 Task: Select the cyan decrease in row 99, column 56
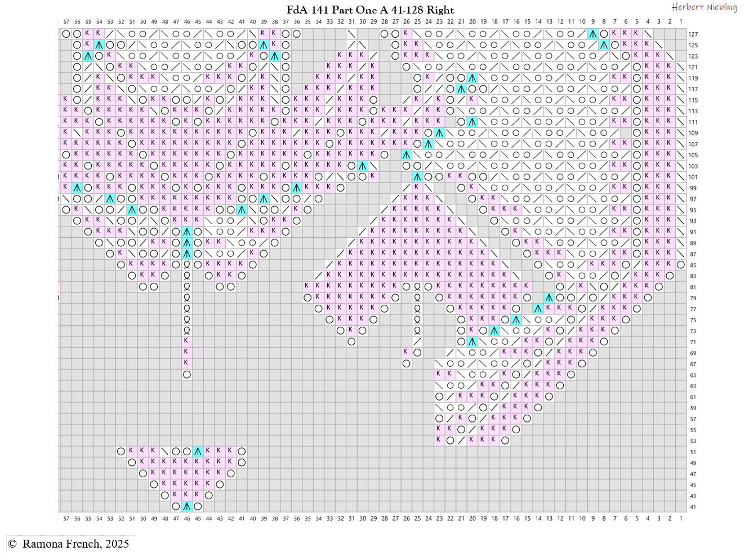(x=77, y=188)
